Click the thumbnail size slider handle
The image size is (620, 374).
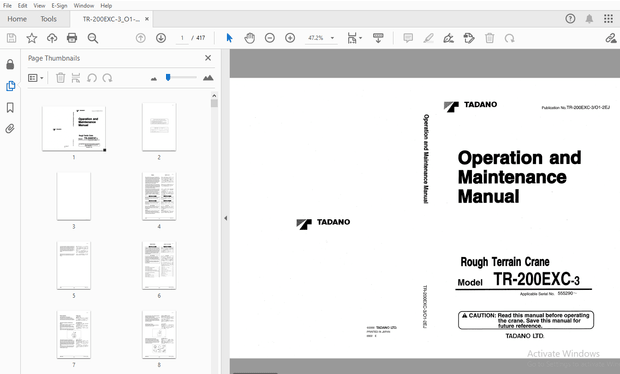coord(168,77)
